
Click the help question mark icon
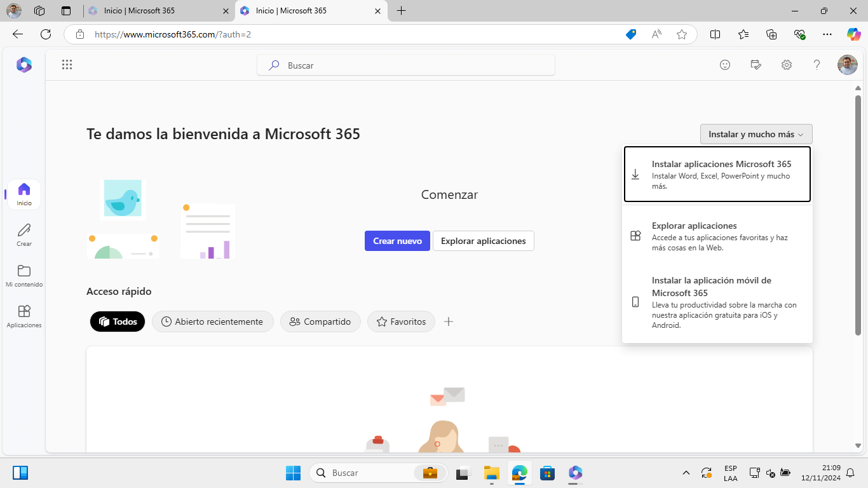pos(817,65)
